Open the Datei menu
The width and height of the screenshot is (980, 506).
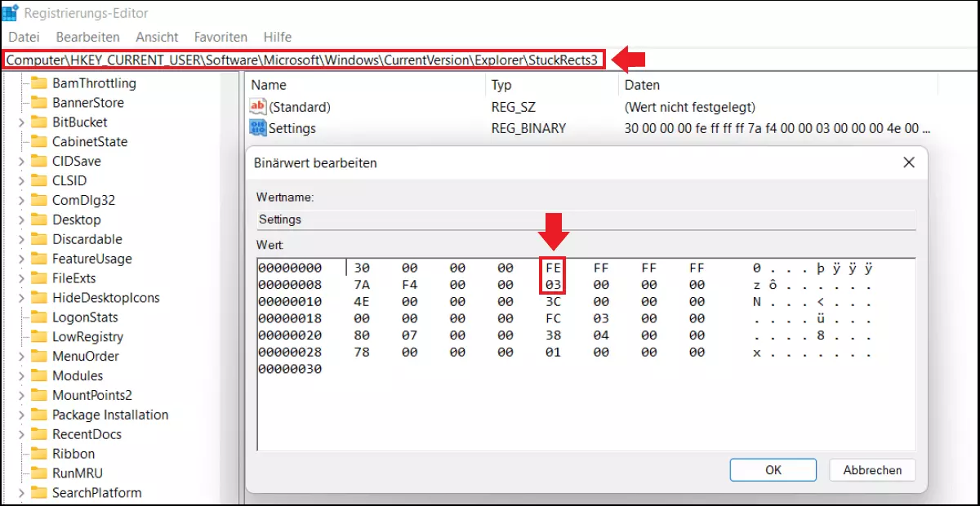pyautogui.click(x=24, y=37)
